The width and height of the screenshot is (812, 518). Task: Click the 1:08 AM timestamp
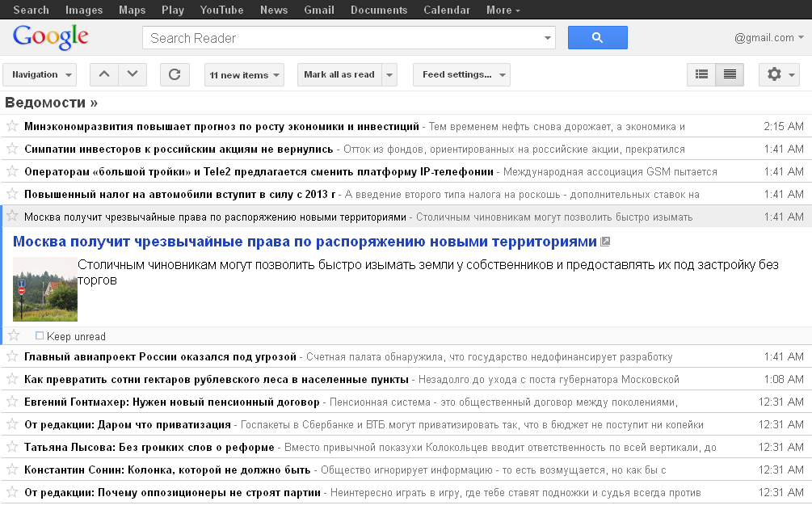point(784,379)
